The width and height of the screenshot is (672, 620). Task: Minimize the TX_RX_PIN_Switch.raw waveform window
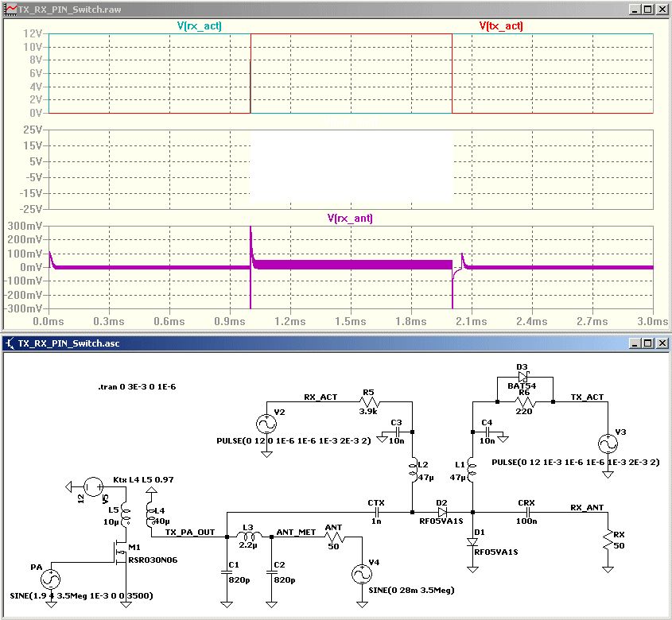[635, 9]
